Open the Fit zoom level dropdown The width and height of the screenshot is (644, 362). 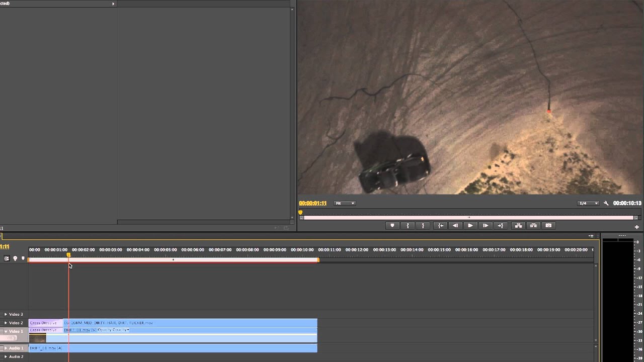(x=345, y=203)
